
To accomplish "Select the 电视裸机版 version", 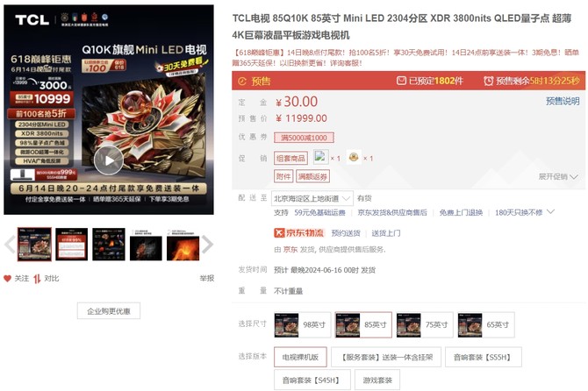I will (300, 358).
